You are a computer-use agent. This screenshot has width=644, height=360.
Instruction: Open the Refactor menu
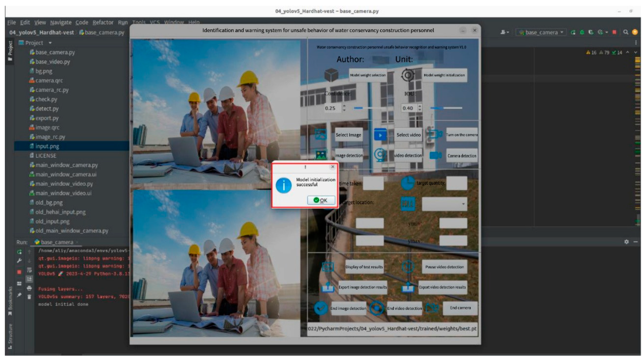click(103, 23)
